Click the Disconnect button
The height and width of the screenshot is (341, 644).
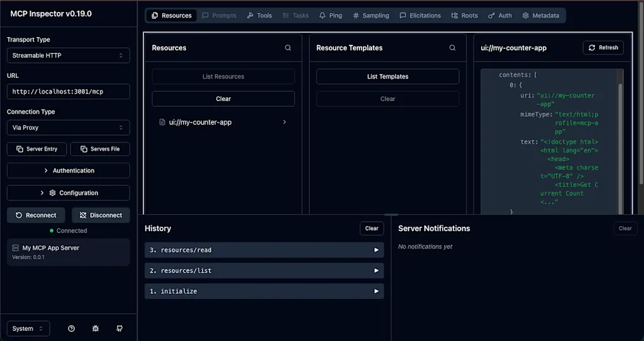click(x=101, y=215)
